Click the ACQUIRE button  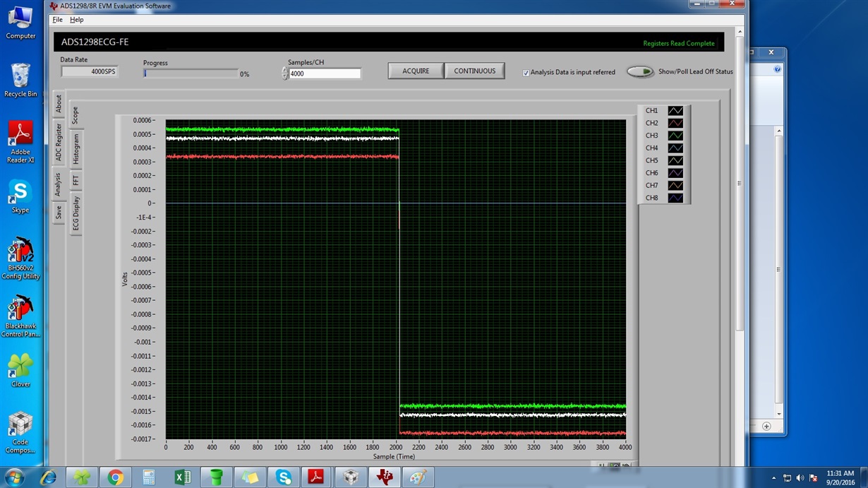point(416,71)
